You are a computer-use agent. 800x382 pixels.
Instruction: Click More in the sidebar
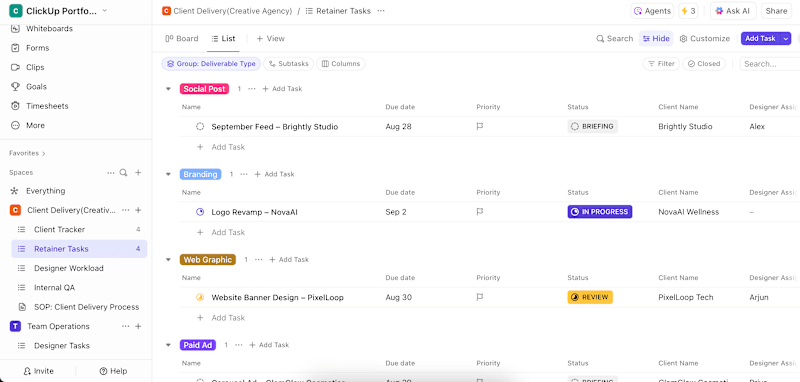coord(28,125)
